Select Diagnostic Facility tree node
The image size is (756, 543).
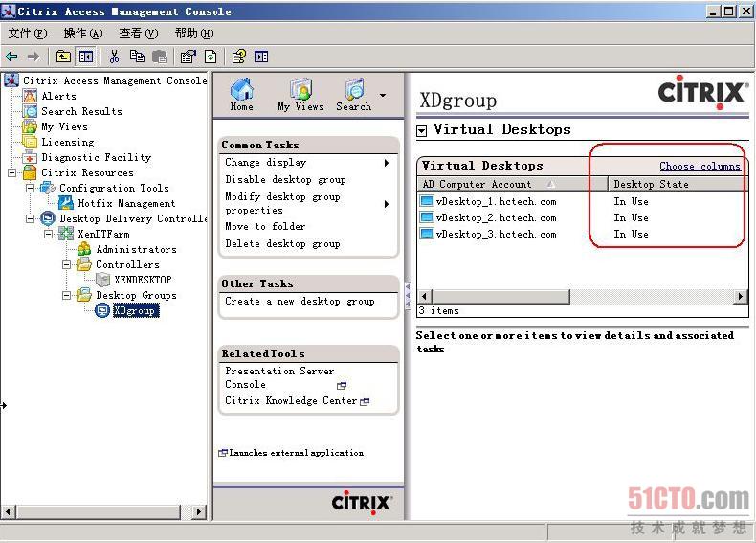(x=96, y=157)
